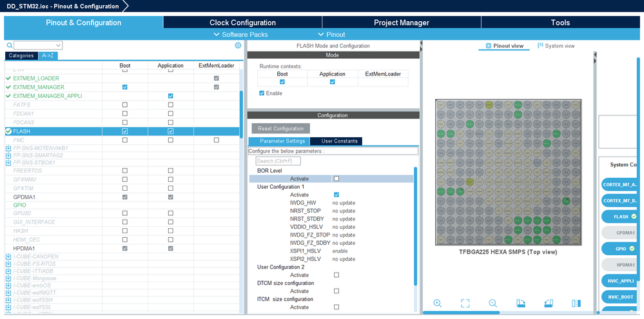The image size is (644, 319).
Task: Toggle Boot checkbox for EXTMEM_MANAGER row
Action: 125,87
